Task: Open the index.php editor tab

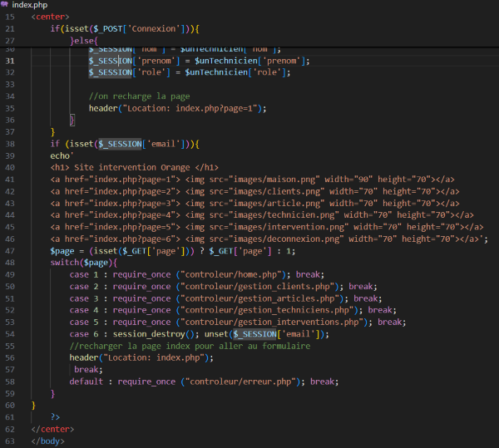Action: coord(30,5)
